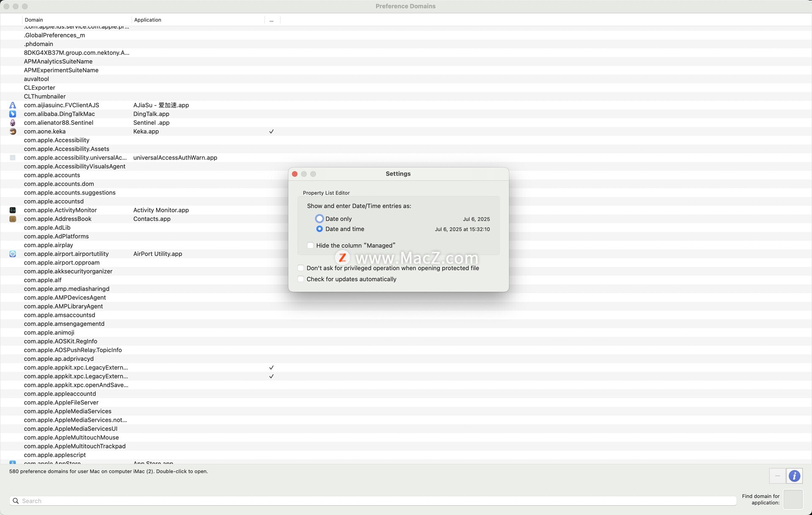This screenshot has height=515, width=812.
Task: Close the Settings window
Action: tap(295, 174)
